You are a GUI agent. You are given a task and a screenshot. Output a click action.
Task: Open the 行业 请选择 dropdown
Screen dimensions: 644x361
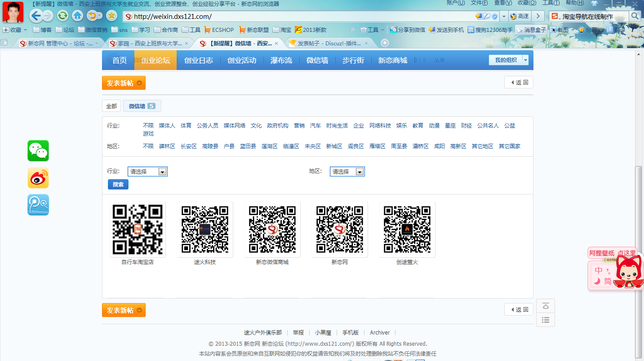[147, 171]
